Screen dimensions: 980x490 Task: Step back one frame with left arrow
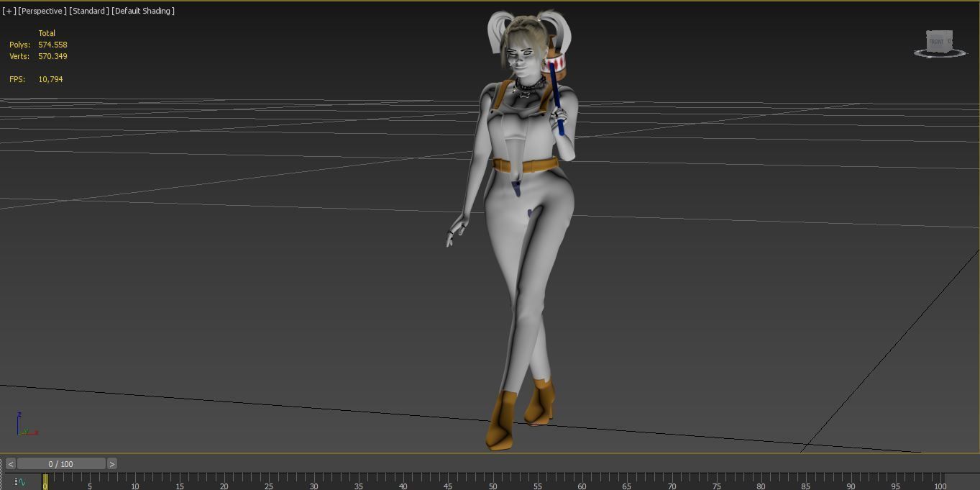(11, 464)
